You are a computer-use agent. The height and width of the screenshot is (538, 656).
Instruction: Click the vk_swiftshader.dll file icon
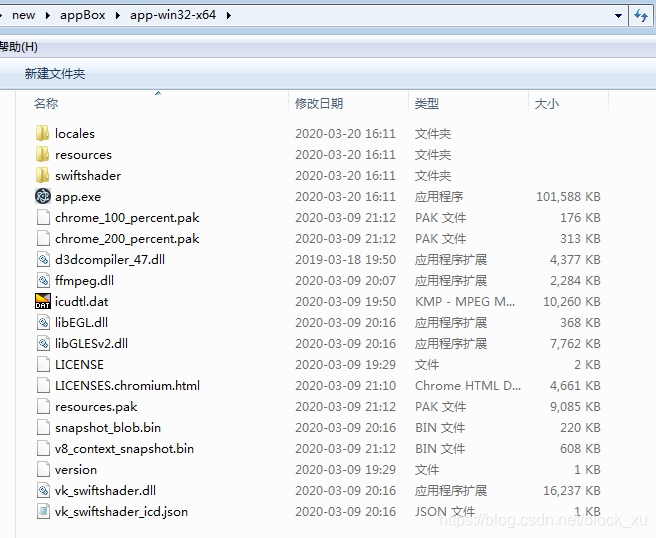(43, 490)
